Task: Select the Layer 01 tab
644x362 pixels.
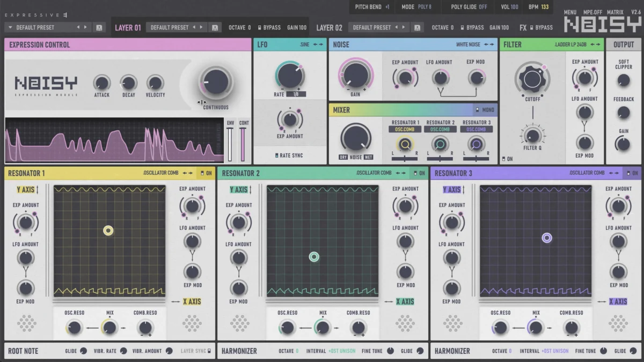Action: coord(128,27)
